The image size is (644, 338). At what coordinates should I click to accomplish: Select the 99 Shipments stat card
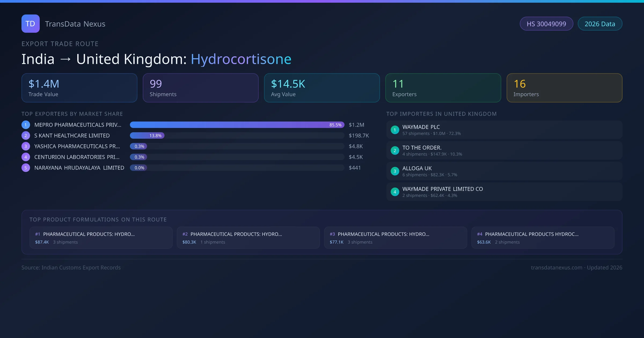click(x=200, y=88)
